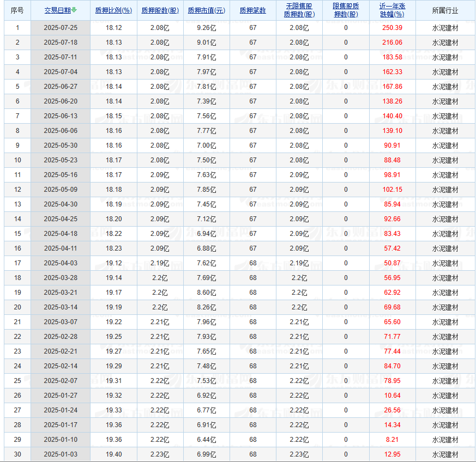Click pledge market value 9.01亿
The height and width of the screenshot is (462, 476).
tap(207, 42)
